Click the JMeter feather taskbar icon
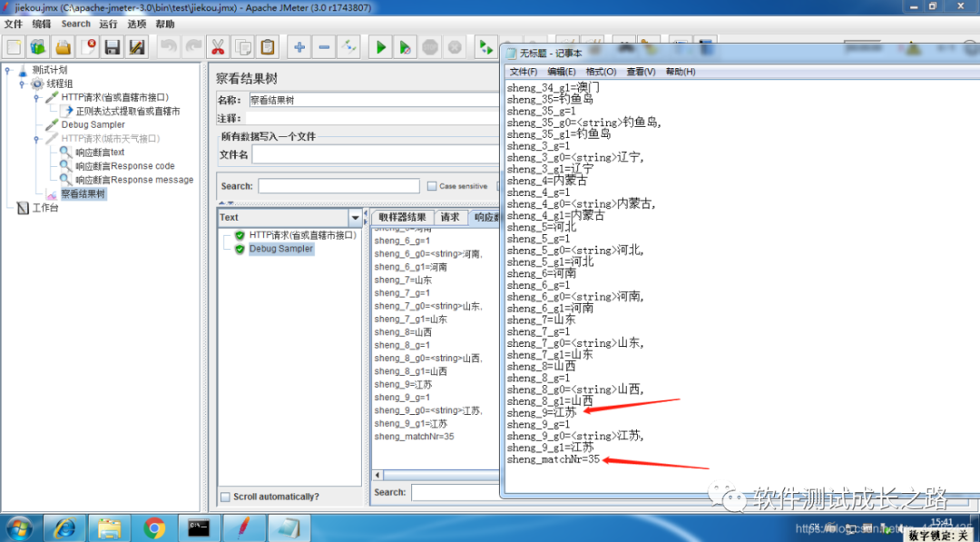This screenshot has height=542, width=980. (x=243, y=528)
